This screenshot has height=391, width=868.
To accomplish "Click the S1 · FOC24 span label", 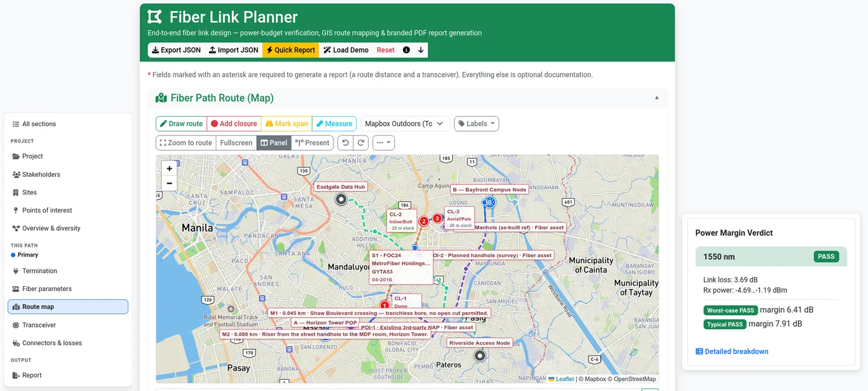I will pos(401,267).
